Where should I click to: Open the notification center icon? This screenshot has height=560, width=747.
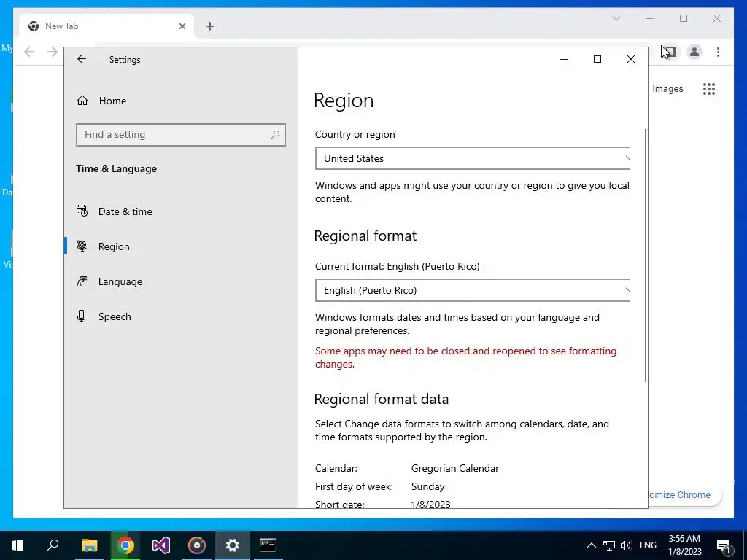[x=724, y=545]
